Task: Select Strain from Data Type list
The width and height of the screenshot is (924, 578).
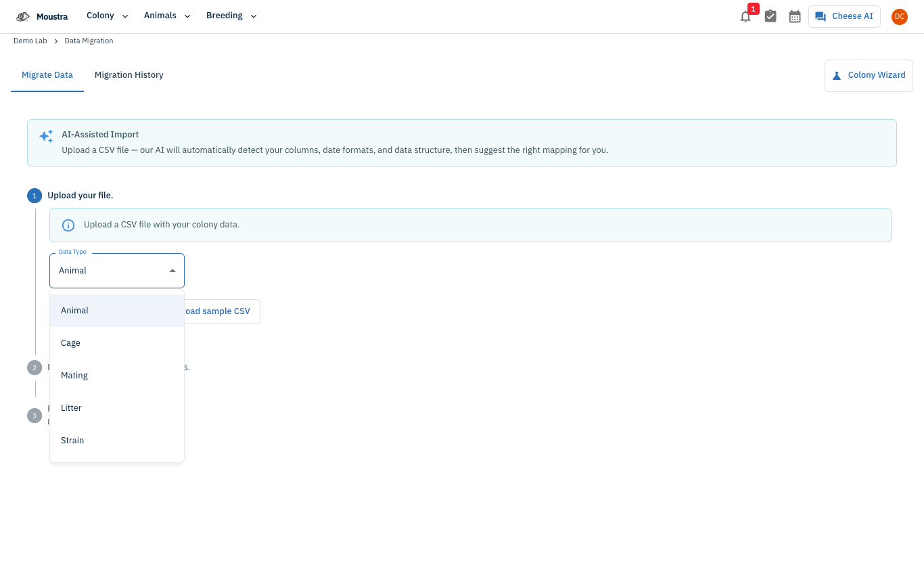Action: coord(117,441)
